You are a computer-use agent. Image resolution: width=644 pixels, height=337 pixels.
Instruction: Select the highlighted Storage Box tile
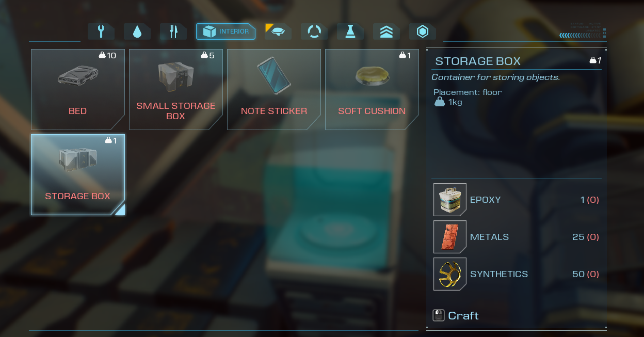(x=78, y=174)
